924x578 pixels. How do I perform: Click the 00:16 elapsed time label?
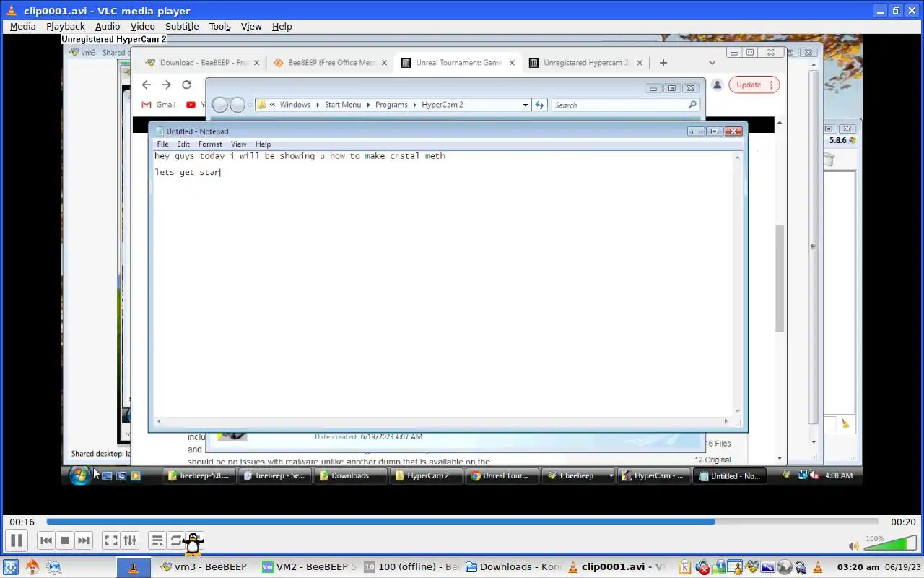point(22,522)
